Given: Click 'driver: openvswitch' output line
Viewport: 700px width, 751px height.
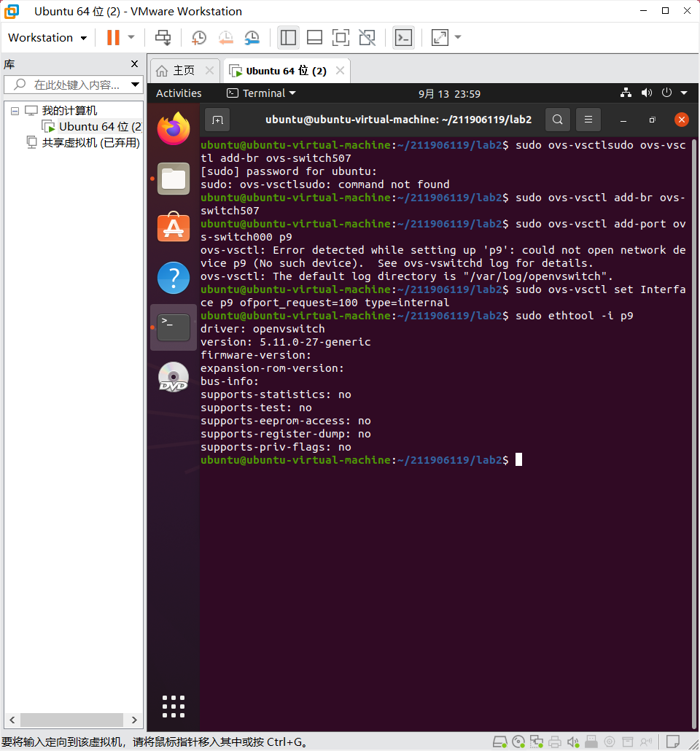Looking at the screenshot, I should coord(262,329).
